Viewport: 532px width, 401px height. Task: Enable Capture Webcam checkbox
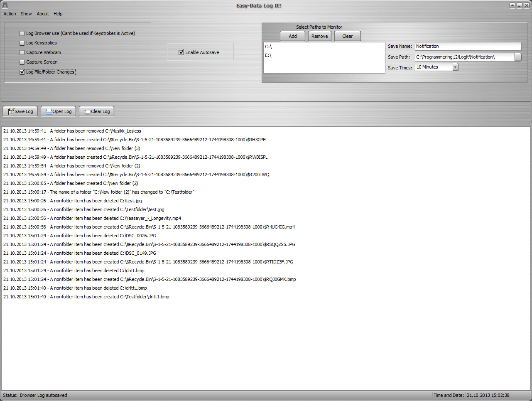22,53
